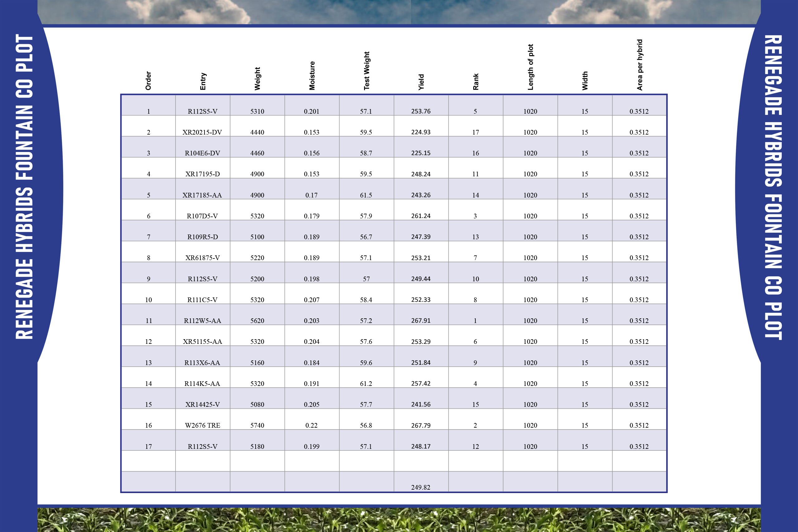Click the Area per hybrid header

[x=639, y=65]
